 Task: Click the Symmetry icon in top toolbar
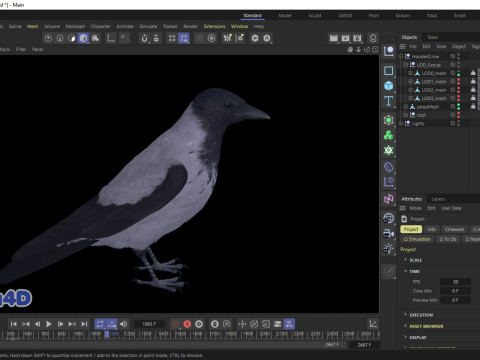pos(228,38)
